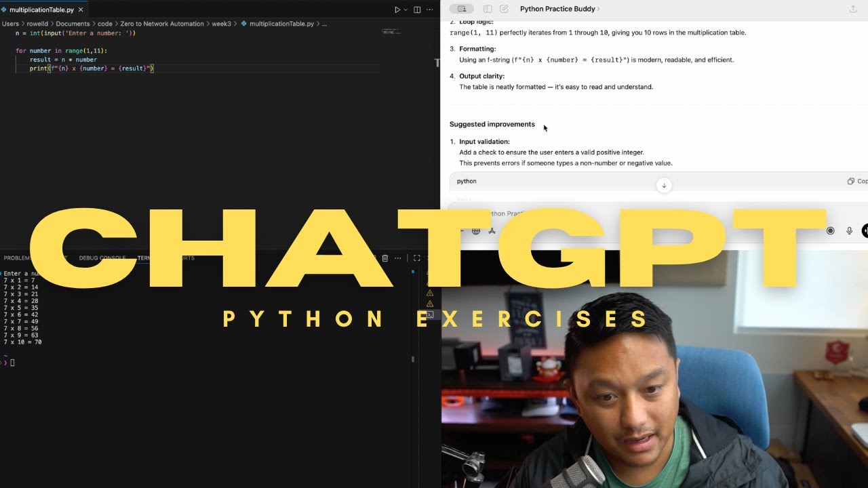
Task: Toggle the ChatGPT companion window button
Action: 461,9
